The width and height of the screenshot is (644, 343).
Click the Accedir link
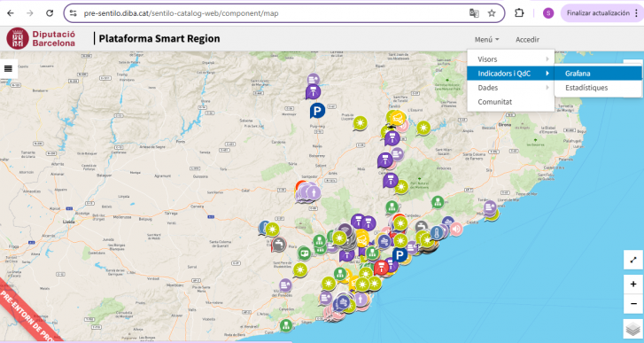[527, 39]
